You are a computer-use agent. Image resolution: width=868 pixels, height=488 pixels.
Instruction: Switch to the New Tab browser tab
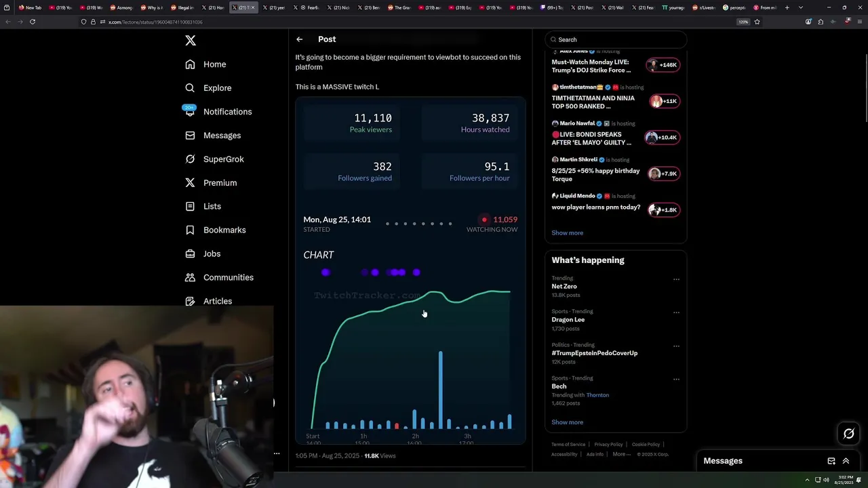(x=30, y=7)
